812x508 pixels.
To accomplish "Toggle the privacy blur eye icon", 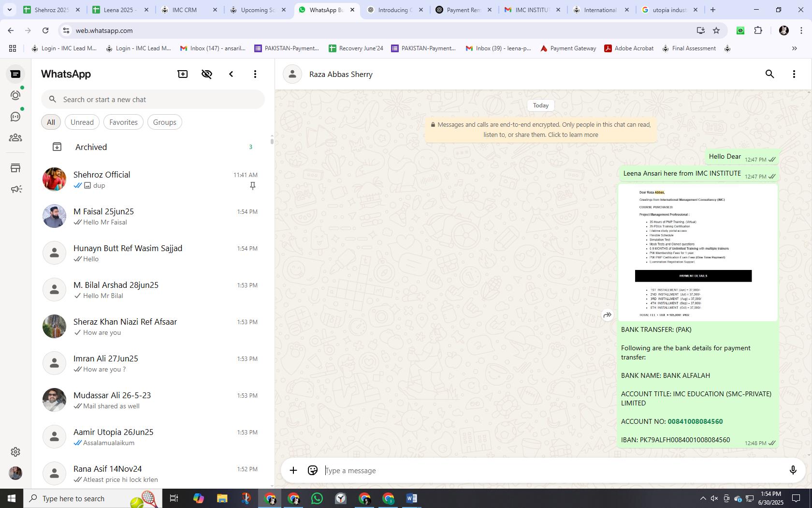I will pyautogui.click(x=207, y=74).
